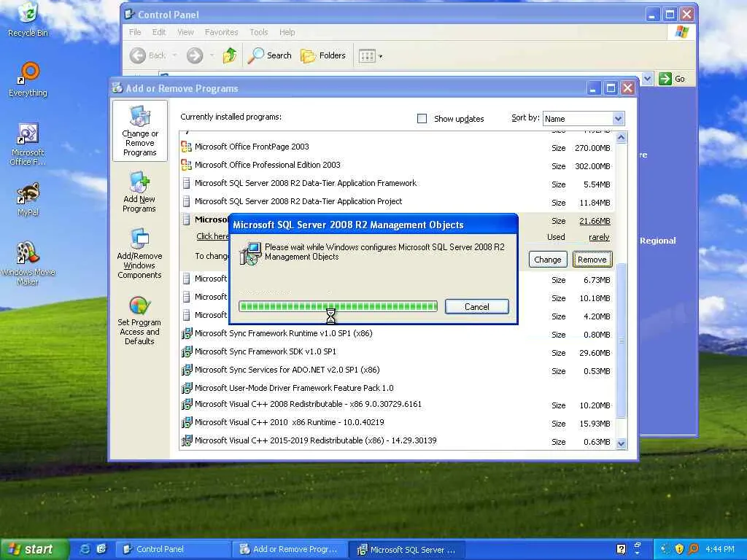
Task: Click Sync Framework SDK installer icon
Action: 187,352
